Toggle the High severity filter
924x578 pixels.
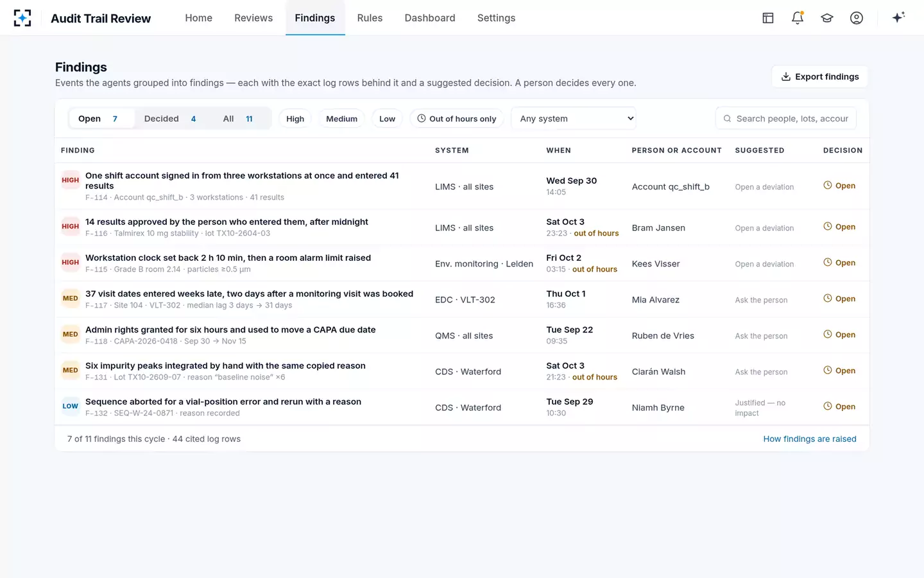point(295,119)
